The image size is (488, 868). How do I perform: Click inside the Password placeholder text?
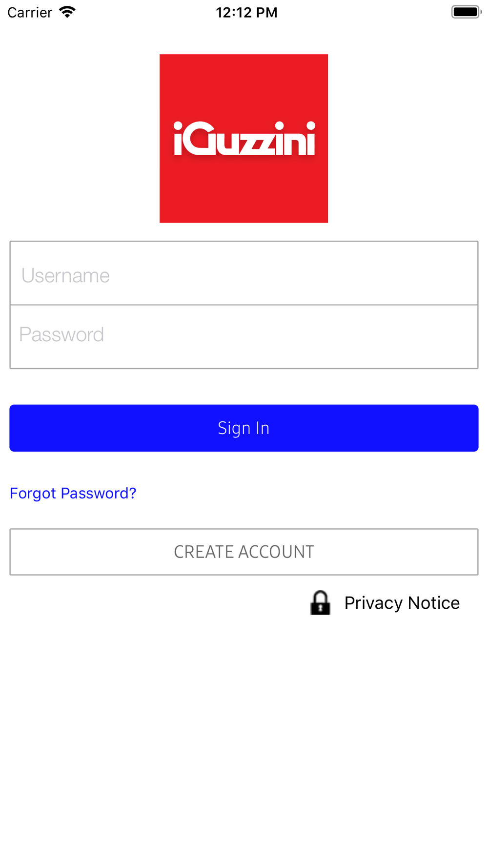pos(61,335)
